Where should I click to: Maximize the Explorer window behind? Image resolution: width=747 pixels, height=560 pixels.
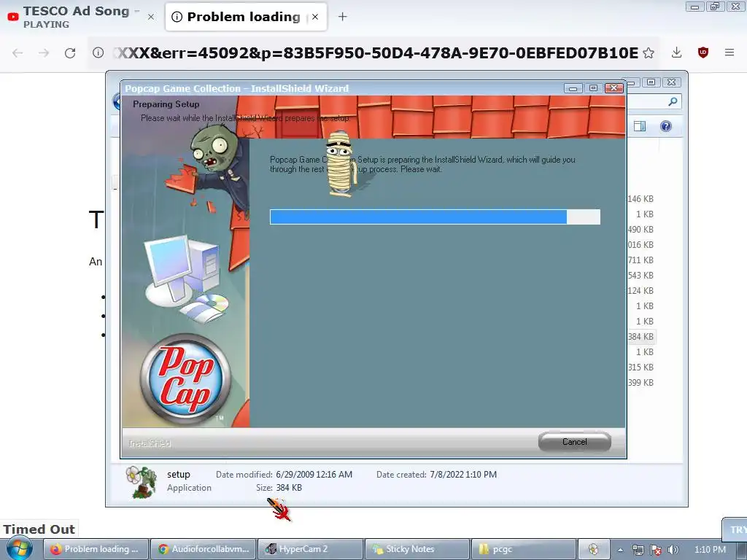(651, 82)
